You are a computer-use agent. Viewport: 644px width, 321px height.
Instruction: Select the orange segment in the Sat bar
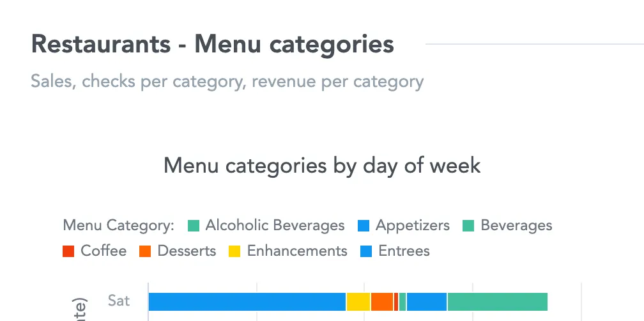point(382,302)
